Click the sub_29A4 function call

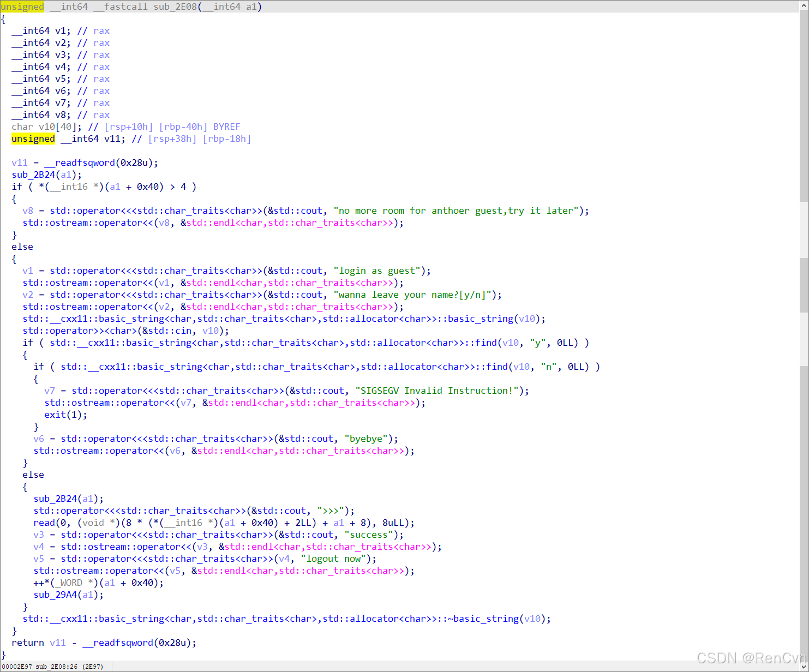pos(69,595)
